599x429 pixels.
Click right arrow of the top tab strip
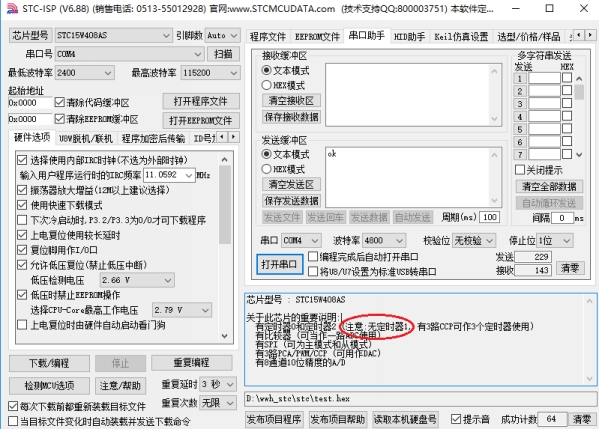click(x=590, y=35)
